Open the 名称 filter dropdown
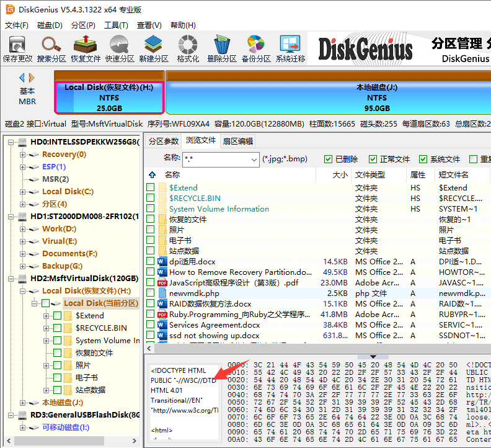The image size is (491, 448). click(254, 159)
